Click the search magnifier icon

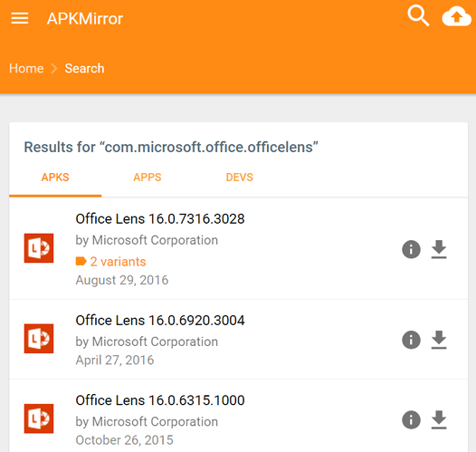click(x=418, y=15)
